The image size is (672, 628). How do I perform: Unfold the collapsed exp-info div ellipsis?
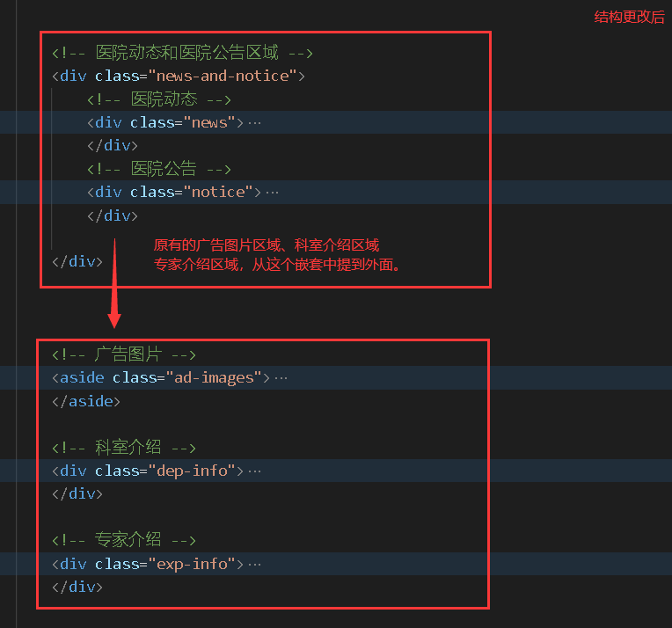click(x=255, y=564)
